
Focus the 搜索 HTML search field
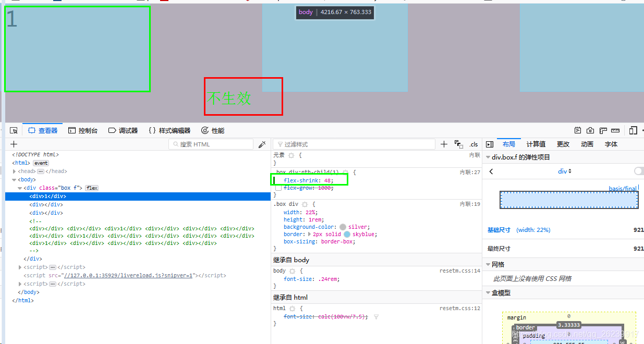pyautogui.click(x=211, y=144)
